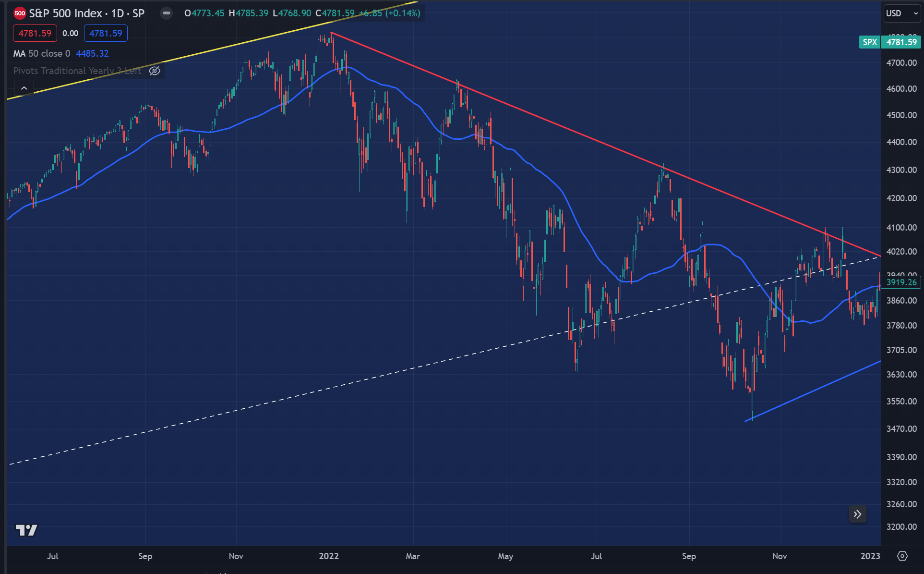This screenshot has width=924, height=574.
Task: Open the S&P 500 Index symbol title
Action: pos(86,13)
